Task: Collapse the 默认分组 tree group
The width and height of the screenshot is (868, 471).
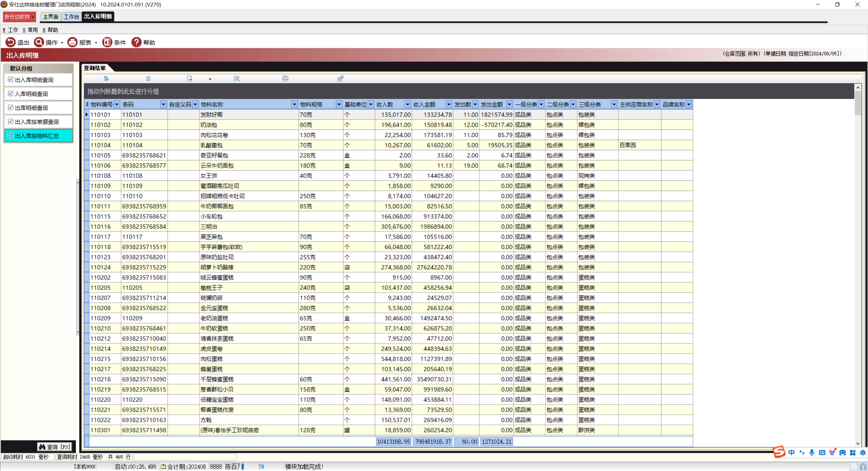Action: coord(6,67)
